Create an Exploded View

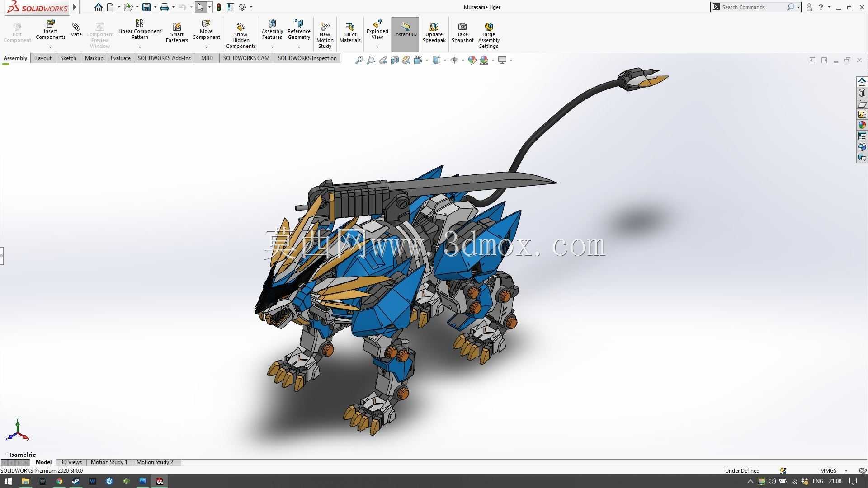377,30
